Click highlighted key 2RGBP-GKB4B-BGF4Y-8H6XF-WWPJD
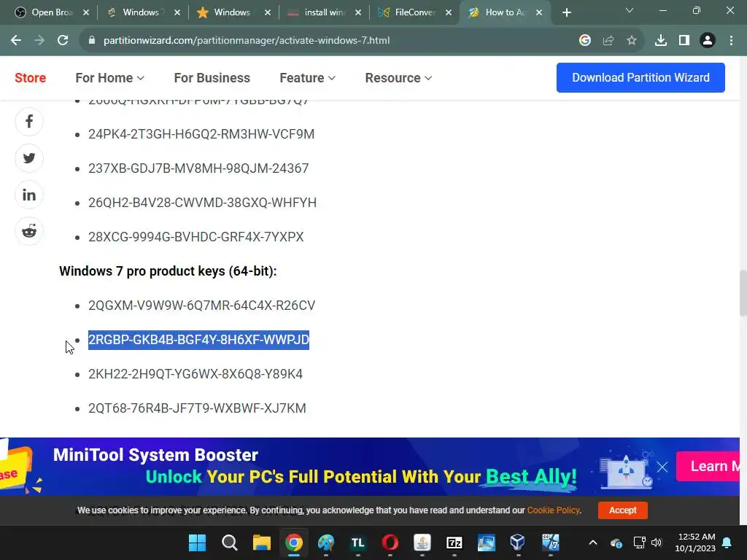The width and height of the screenshot is (747, 560). 198,340
